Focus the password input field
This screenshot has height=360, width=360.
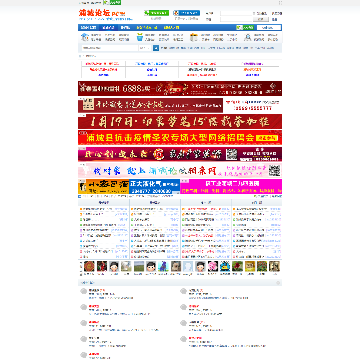pyautogui.click(x=236, y=19)
